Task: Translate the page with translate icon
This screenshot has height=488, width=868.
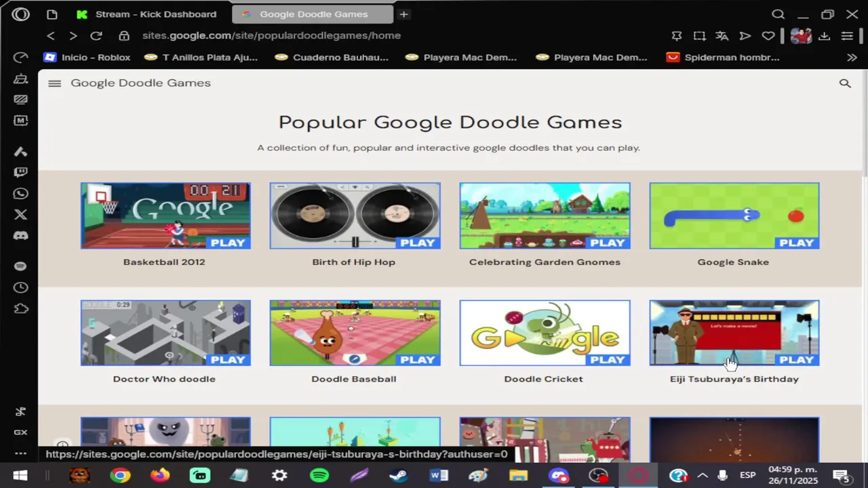Action: 722,36
